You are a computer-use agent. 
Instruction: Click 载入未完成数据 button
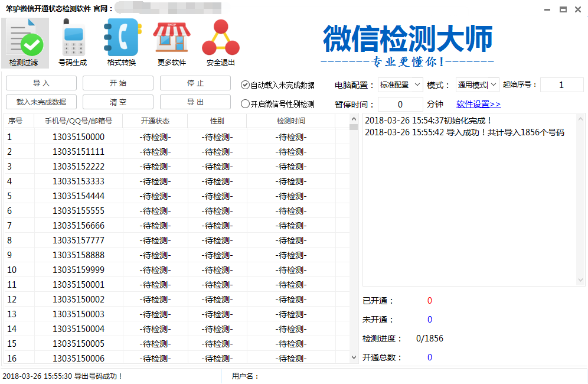tap(41, 102)
